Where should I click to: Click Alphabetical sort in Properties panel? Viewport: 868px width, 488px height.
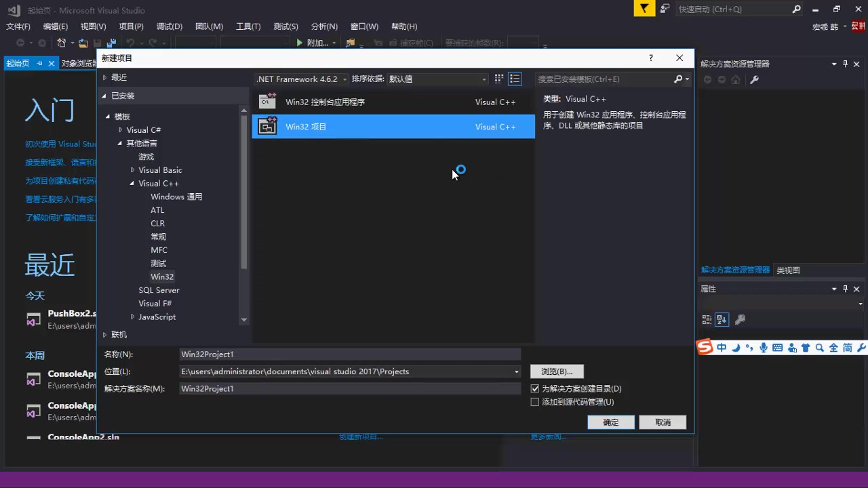[722, 319]
